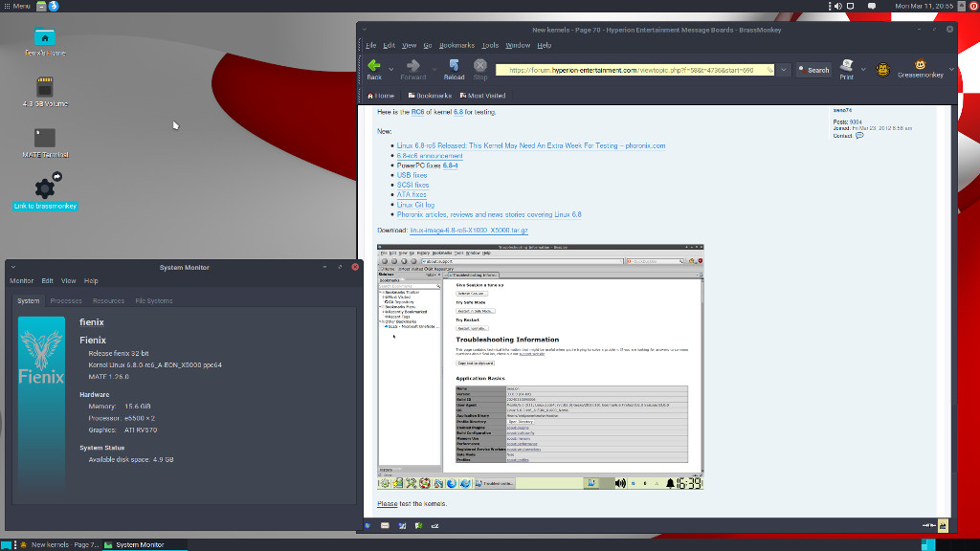Open the Bookmarks folder on bookmarks toolbar
The image size is (980, 551).
430,96
